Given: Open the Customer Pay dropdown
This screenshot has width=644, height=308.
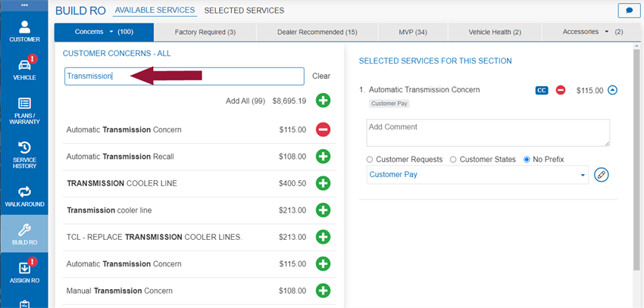Looking at the screenshot, I should click(477, 175).
